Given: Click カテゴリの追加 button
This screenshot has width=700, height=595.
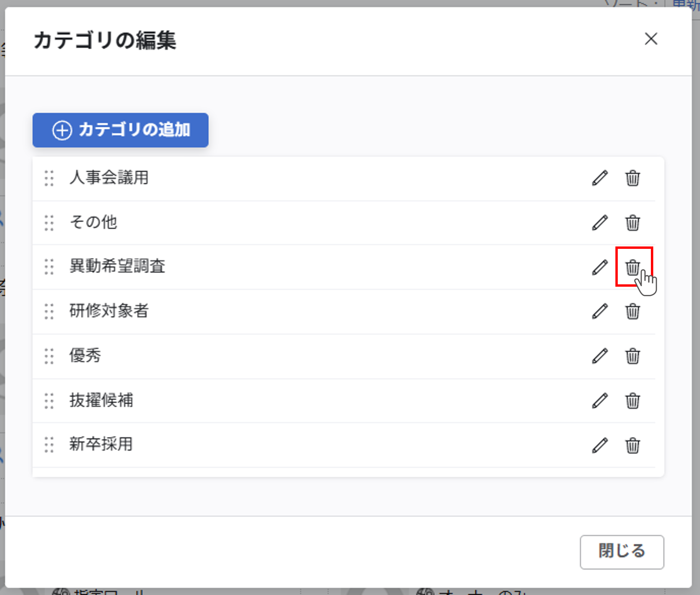Looking at the screenshot, I should [120, 130].
